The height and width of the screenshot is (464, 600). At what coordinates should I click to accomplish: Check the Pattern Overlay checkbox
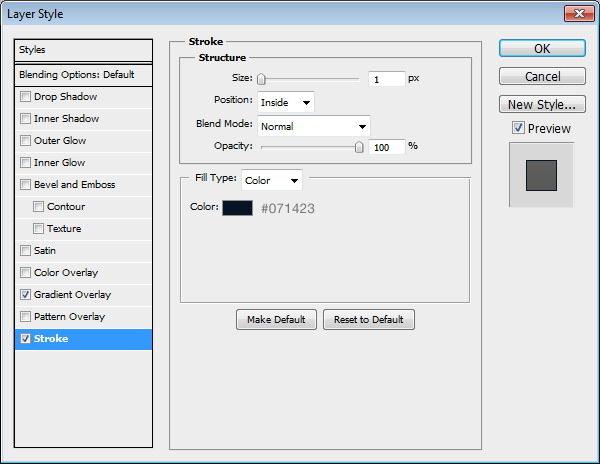pyautogui.click(x=25, y=316)
